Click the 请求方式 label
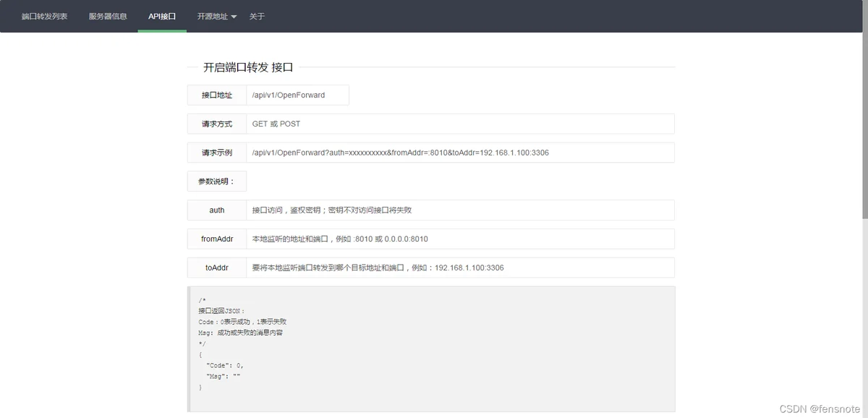 coord(217,124)
